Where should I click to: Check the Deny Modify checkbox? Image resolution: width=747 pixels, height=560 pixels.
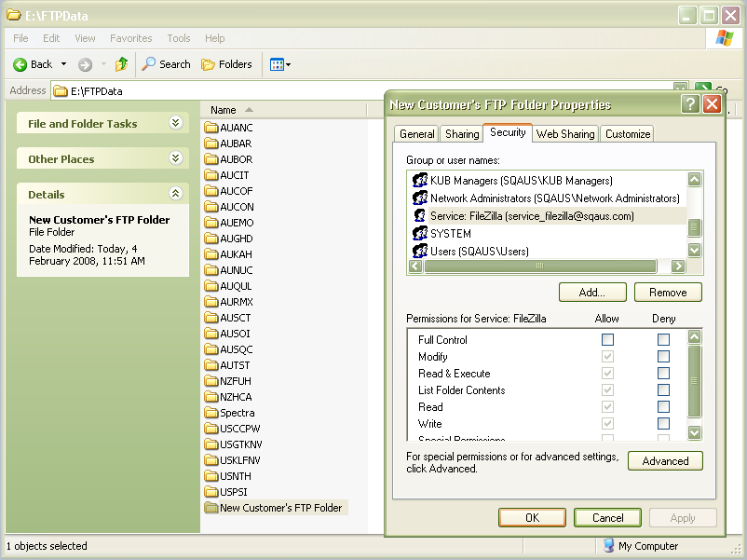point(663,357)
